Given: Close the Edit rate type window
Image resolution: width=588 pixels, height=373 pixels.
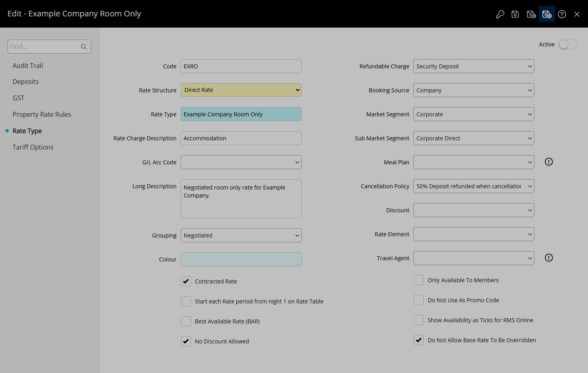Looking at the screenshot, I should (577, 14).
